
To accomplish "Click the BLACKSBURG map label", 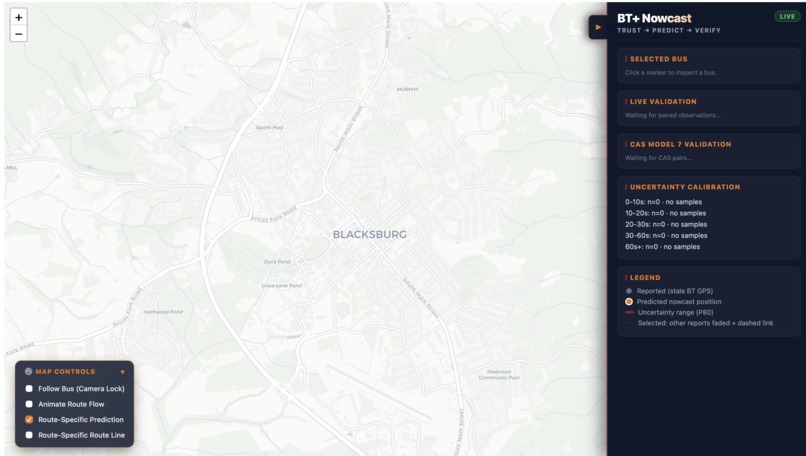I will click(370, 234).
